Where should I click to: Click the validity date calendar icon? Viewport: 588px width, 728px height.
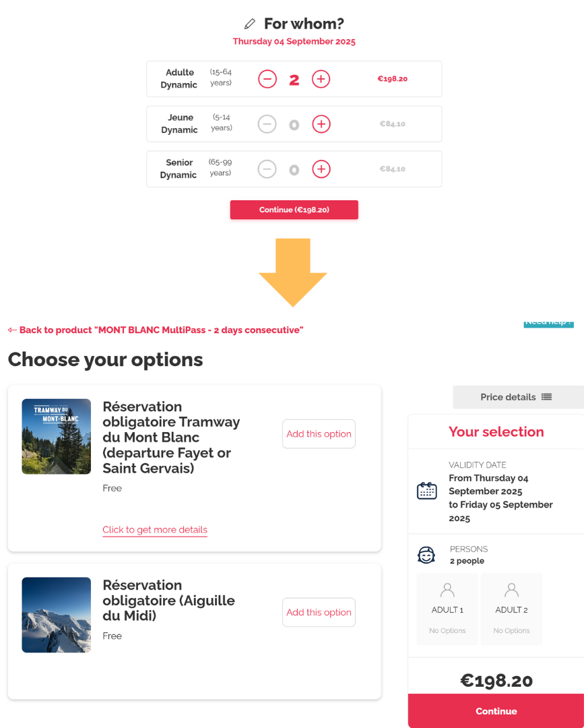[427, 491]
